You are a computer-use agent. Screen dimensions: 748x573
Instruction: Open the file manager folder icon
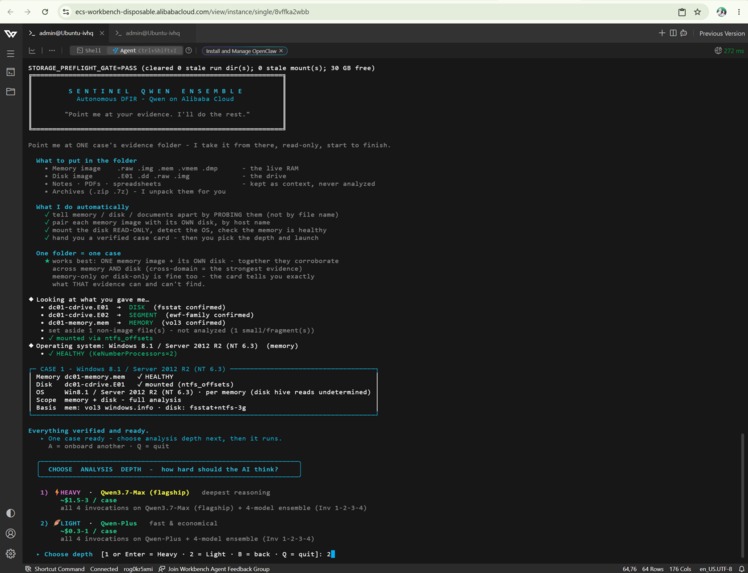coord(10,91)
